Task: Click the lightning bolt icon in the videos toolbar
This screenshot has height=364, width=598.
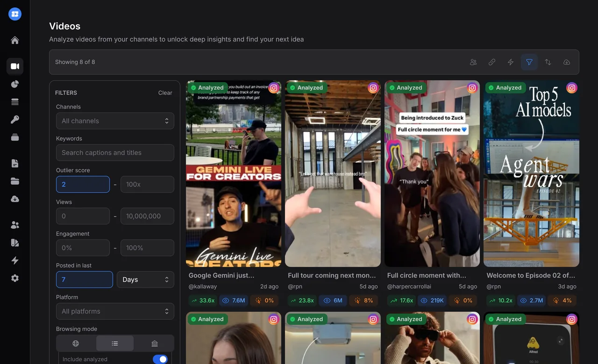Action: 511,62
